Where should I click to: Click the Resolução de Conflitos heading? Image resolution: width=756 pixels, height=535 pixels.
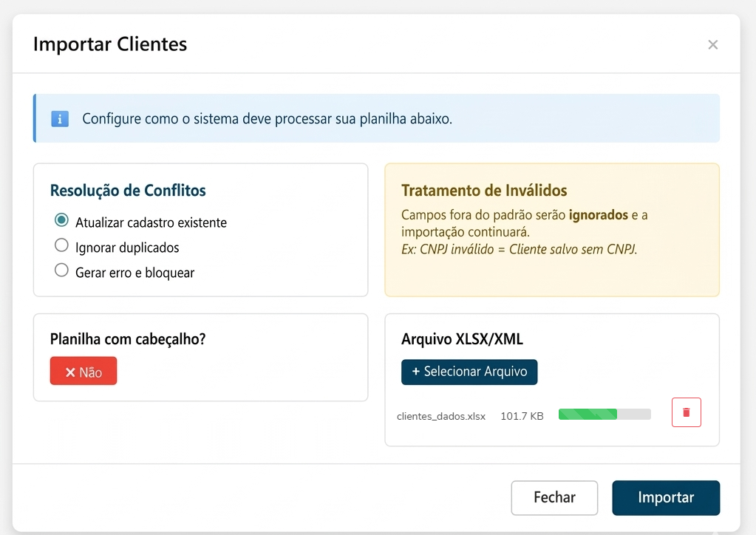128,191
